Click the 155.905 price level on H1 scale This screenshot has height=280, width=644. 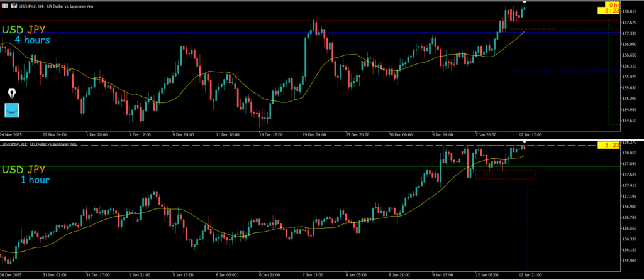630,261
